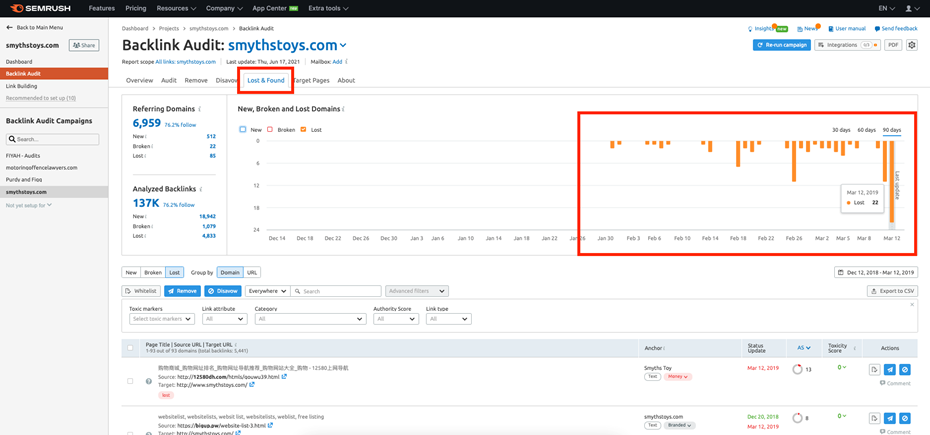Open the Audit tab
Viewport: 930px width, 435px height.
tap(169, 80)
